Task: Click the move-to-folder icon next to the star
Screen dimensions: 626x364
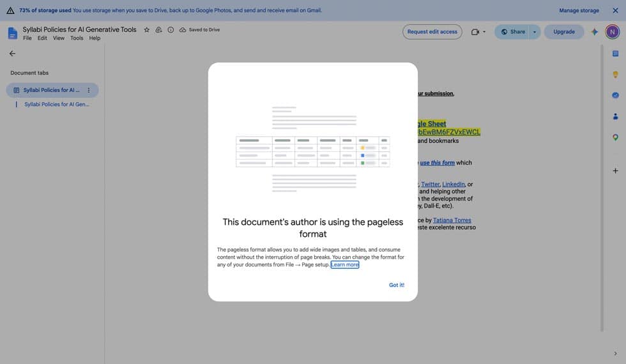Action: click(158, 30)
